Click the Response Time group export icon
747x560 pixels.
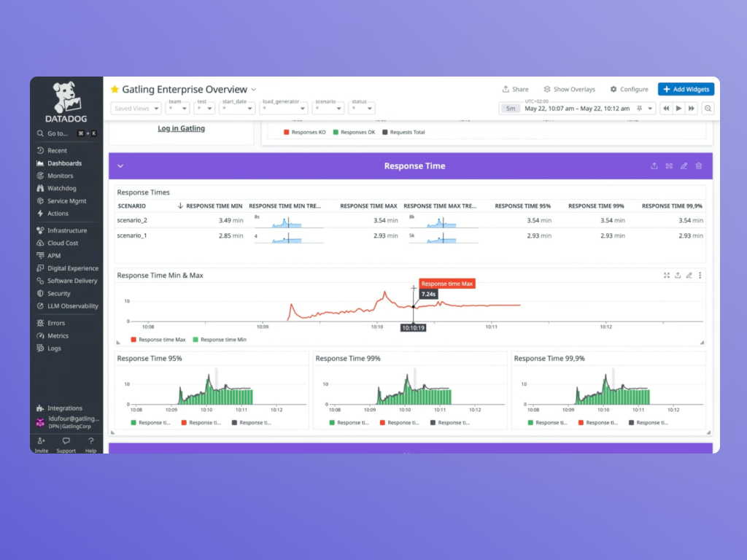(654, 166)
